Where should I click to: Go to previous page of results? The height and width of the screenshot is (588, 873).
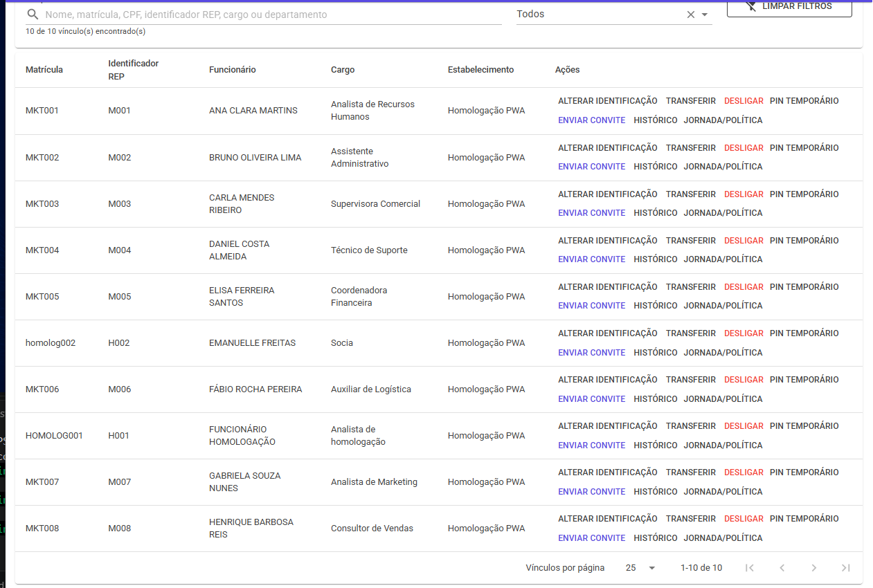[x=782, y=568]
